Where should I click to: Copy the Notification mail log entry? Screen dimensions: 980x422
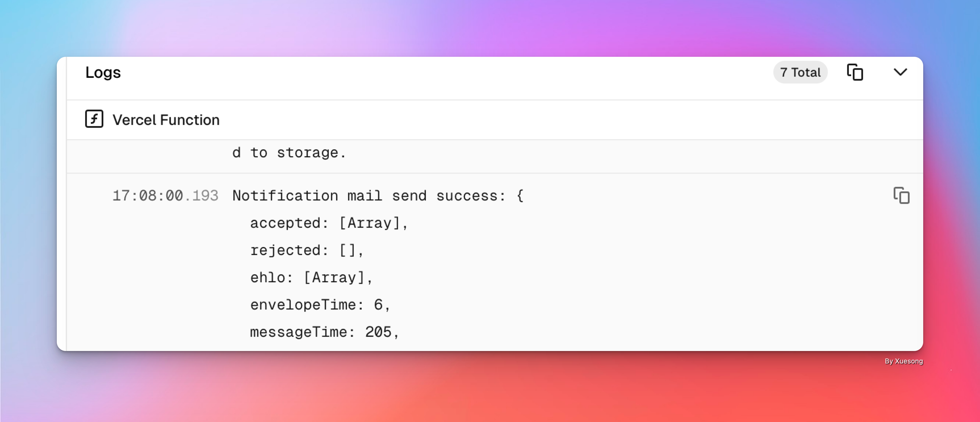click(901, 196)
